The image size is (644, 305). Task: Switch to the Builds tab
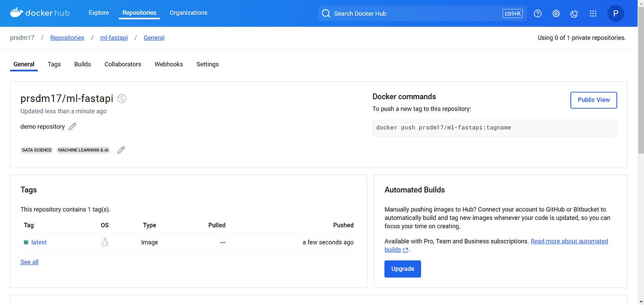point(83,64)
